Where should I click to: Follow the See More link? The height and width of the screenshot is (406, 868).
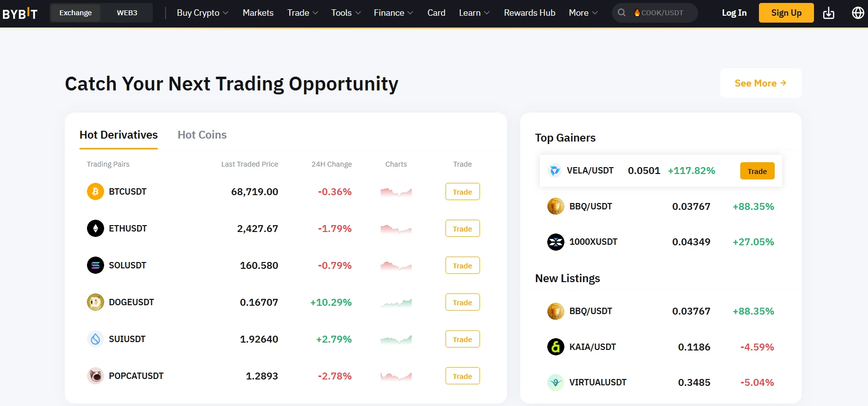760,83
